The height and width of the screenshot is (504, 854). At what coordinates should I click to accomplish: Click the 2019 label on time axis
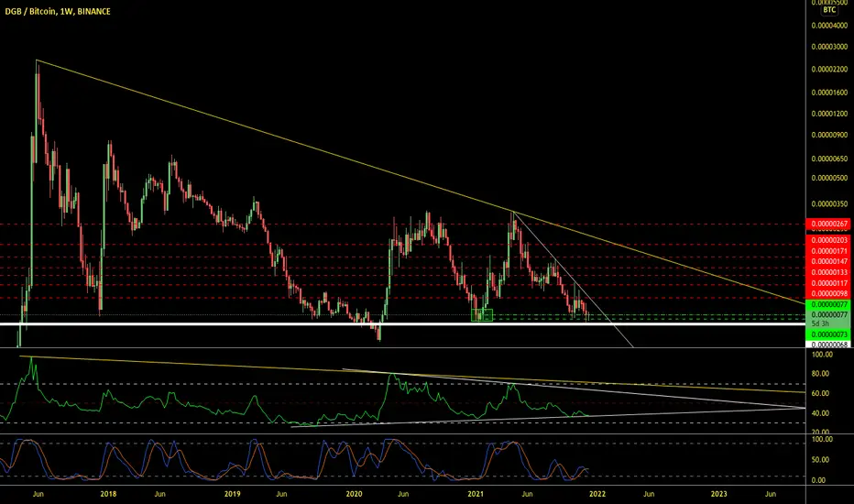point(232,494)
